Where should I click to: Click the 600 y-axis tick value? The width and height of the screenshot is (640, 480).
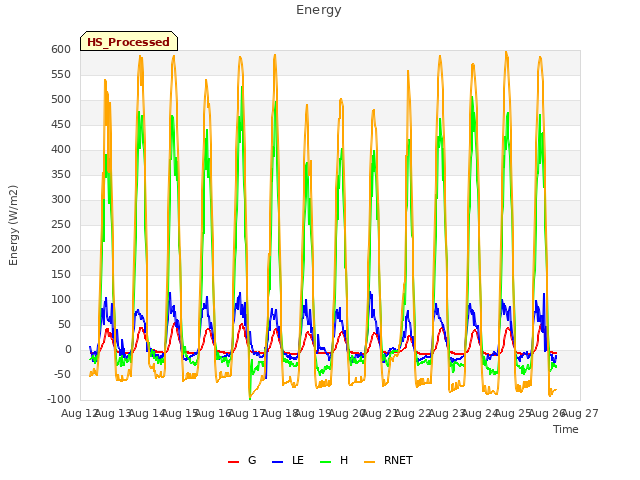point(61,49)
